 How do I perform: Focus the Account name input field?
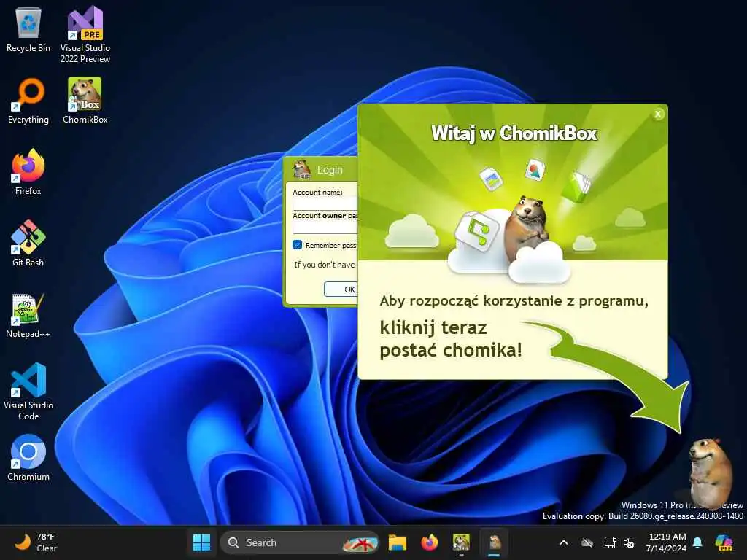325,204
